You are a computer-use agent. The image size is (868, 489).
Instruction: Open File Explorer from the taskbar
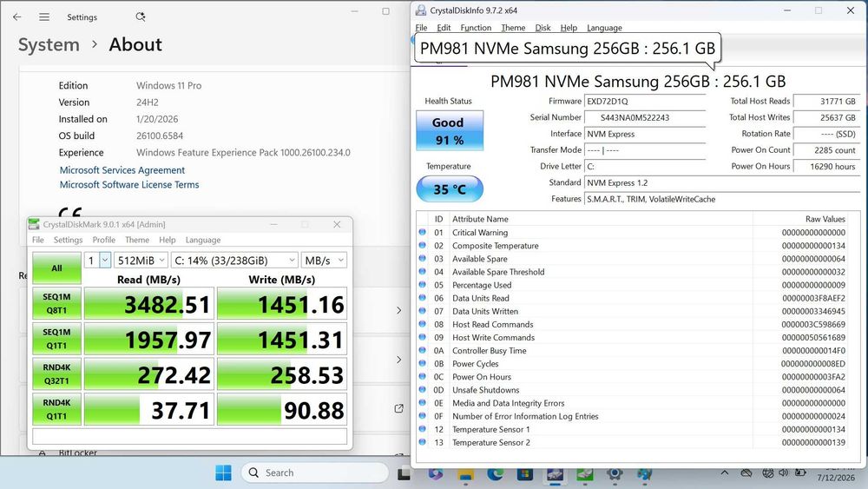pos(465,473)
